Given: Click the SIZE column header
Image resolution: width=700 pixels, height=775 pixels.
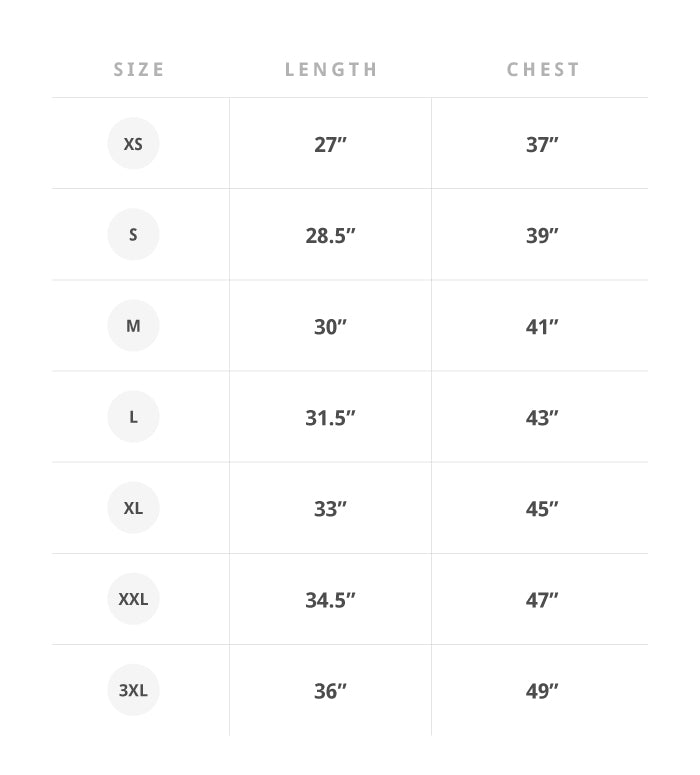Looking at the screenshot, I should (139, 70).
